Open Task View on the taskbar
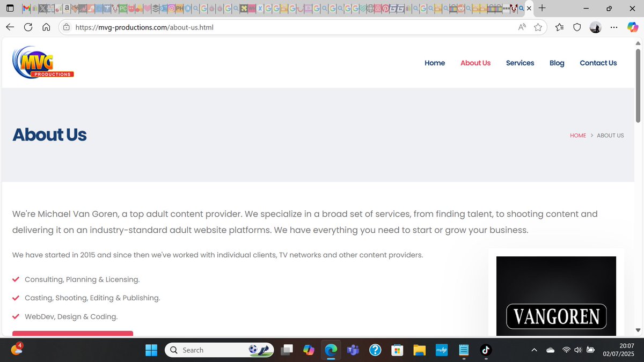 click(287, 350)
